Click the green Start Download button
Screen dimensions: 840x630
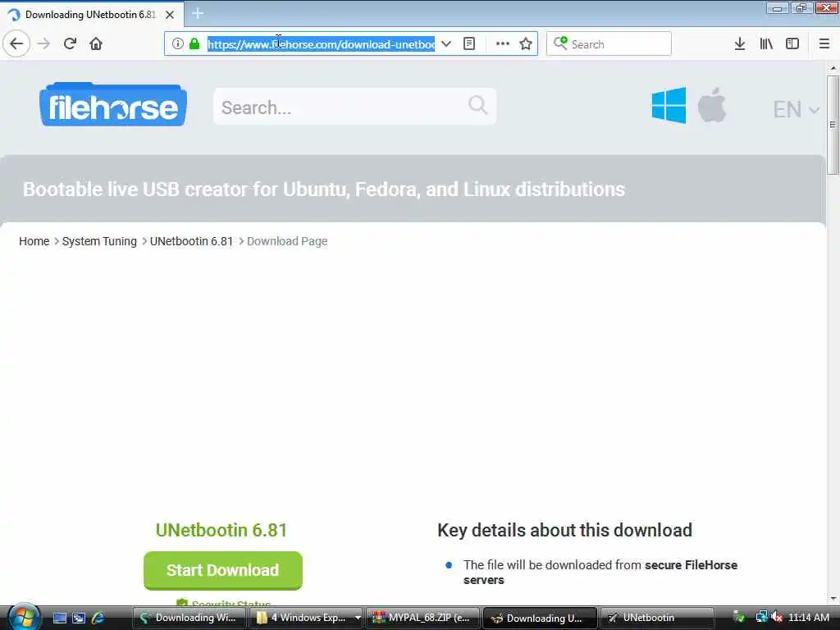[x=223, y=571]
